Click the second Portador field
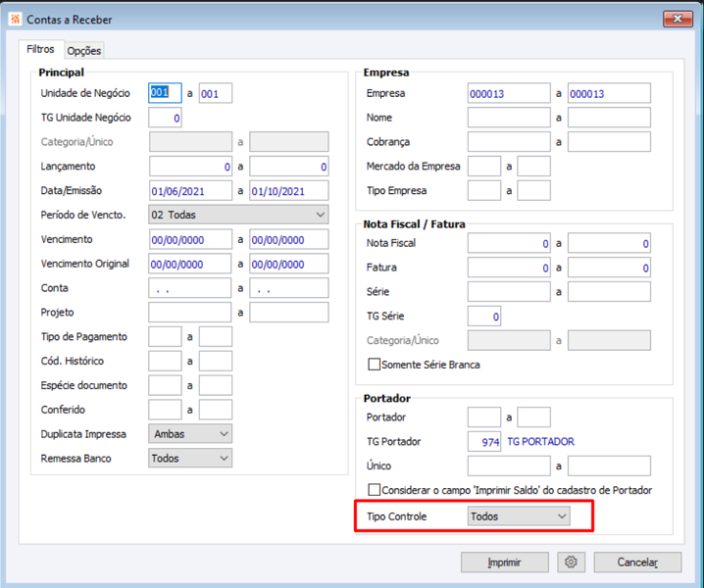The width and height of the screenshot is (704, 588). point(533,416)
